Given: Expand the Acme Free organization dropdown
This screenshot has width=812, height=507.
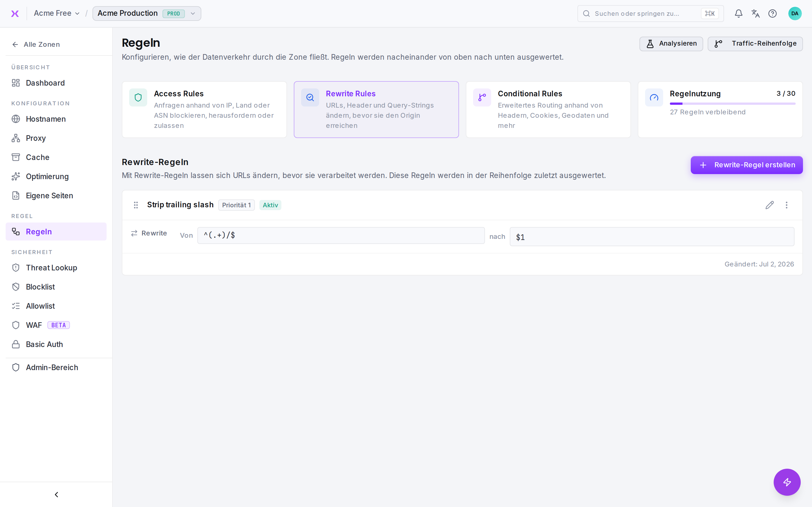Looking at the screenshot, I should [57, 14].
